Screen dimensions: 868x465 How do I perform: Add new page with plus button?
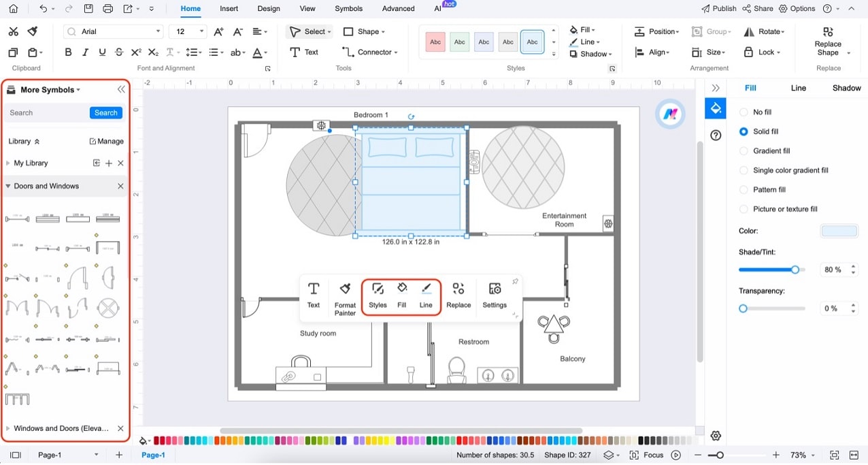(x=119, y=455)
